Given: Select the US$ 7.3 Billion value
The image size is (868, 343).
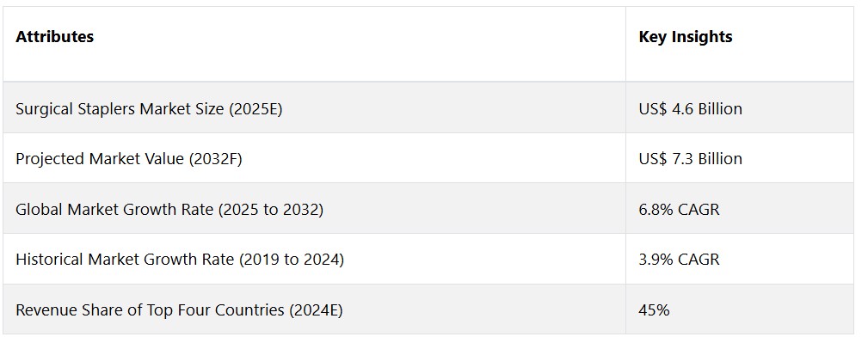Looking at the screenshot, I should 690,159.
